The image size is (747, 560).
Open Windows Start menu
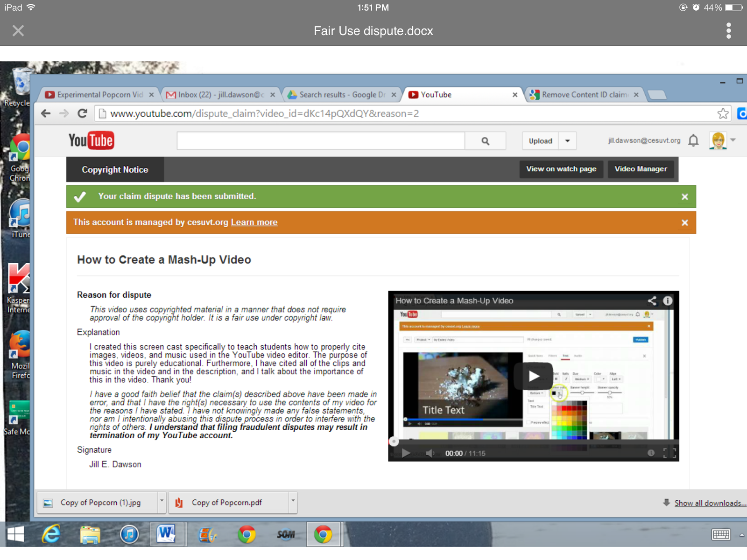point(15,534)
